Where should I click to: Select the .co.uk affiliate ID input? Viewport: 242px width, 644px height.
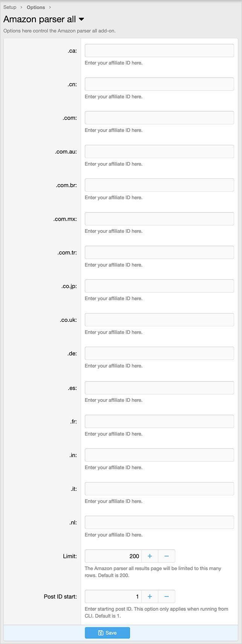pyautogui.click(x=159, y=320)
